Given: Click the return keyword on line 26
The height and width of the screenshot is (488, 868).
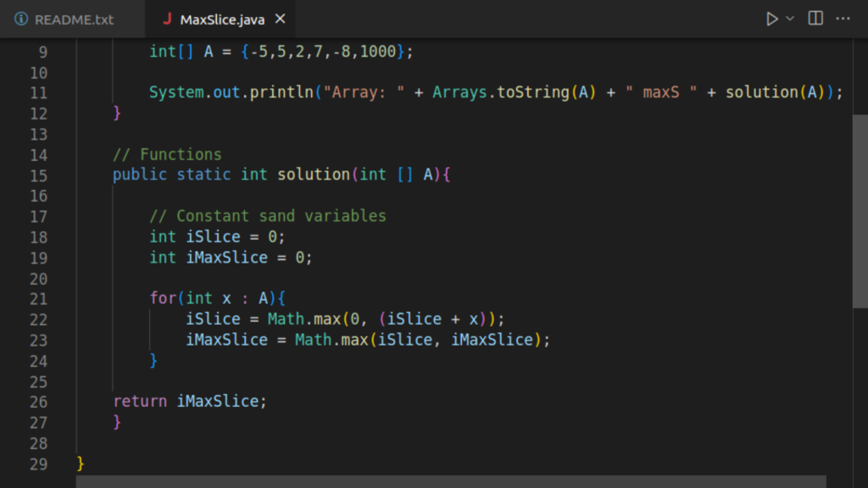Looking at the screenshot, I should 140,402.
